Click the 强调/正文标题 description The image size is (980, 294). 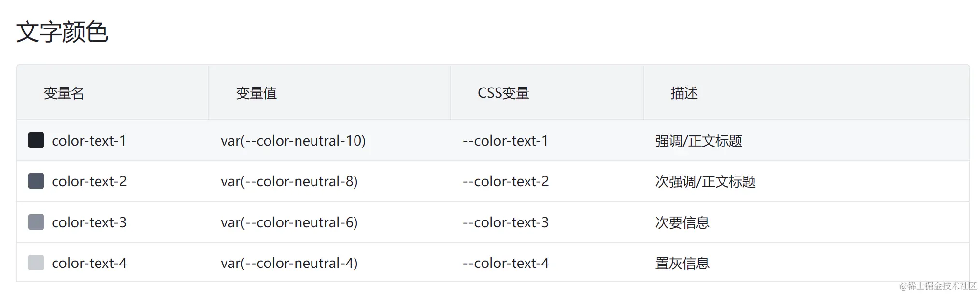tap(699, 141)
